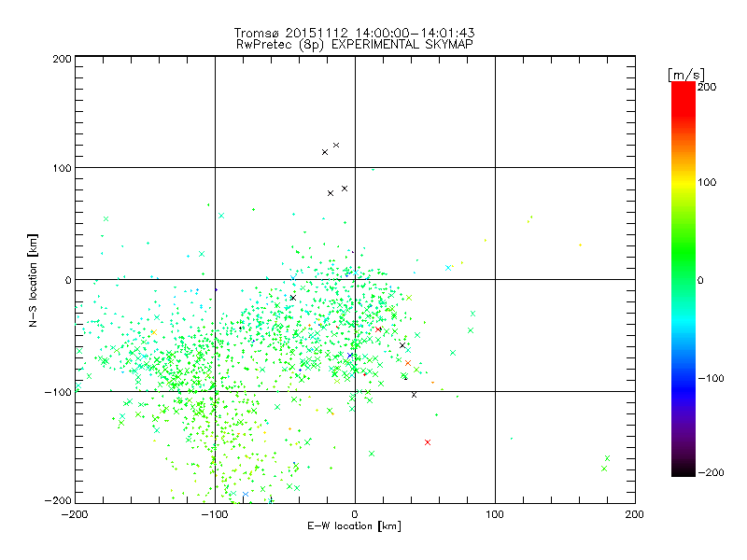Click the '-200' label at colorbar bottom

[711, 472]
